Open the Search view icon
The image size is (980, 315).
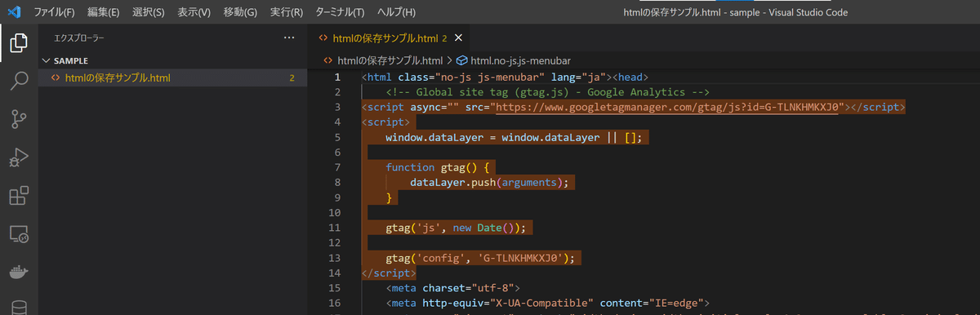[x=19, y=81]
